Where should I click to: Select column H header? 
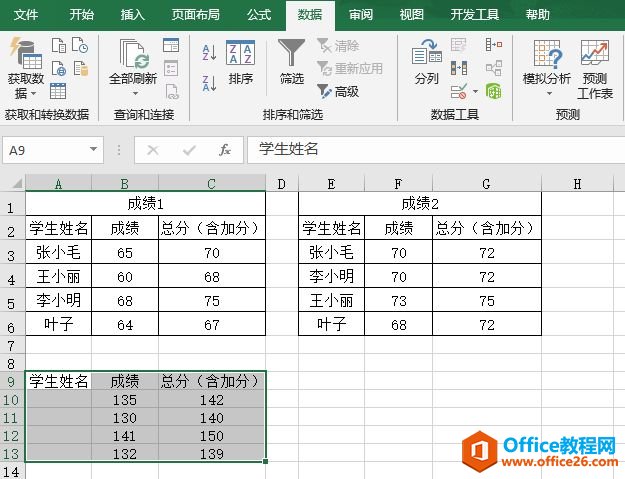[577, 184]
